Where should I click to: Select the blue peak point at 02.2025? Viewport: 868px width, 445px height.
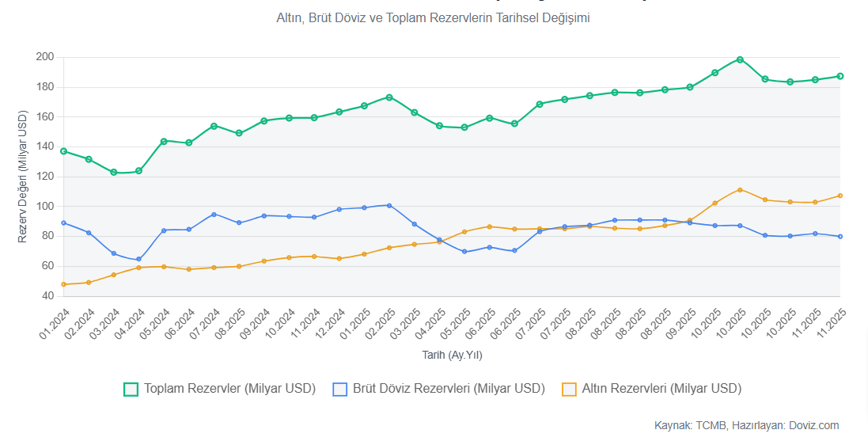click(x=389, y=205)
